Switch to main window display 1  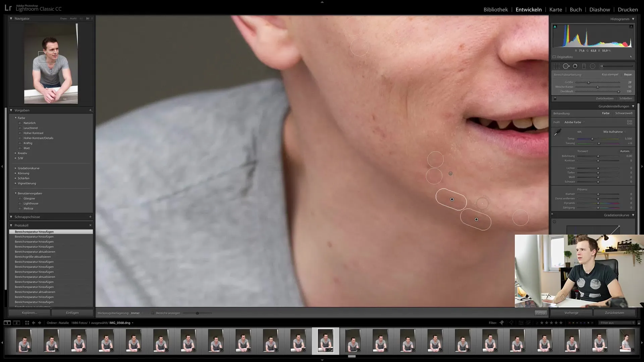7,323
